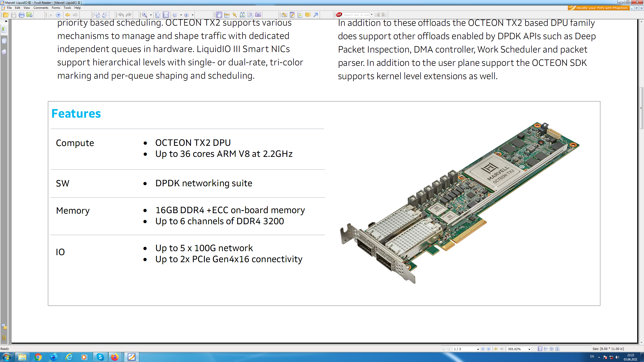Expand the navigation pane arrow at left
This screenshot has height=362, width=644.
tap(6, 21)
